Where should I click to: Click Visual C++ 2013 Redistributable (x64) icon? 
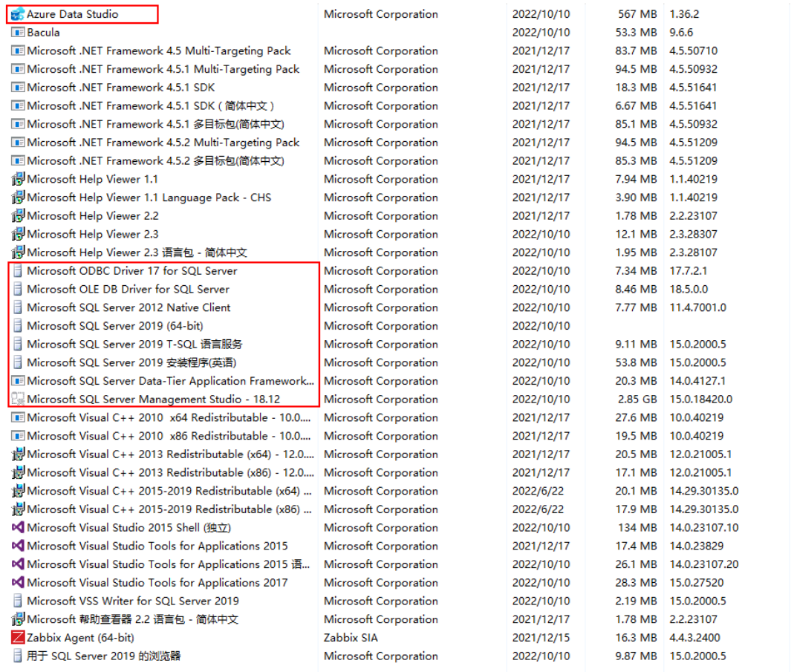tap(18, 454)
